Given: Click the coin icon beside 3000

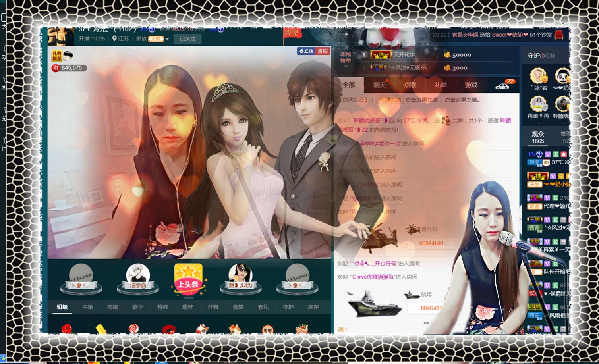Looking at the screenshot, I should click(x=447, y=67).
